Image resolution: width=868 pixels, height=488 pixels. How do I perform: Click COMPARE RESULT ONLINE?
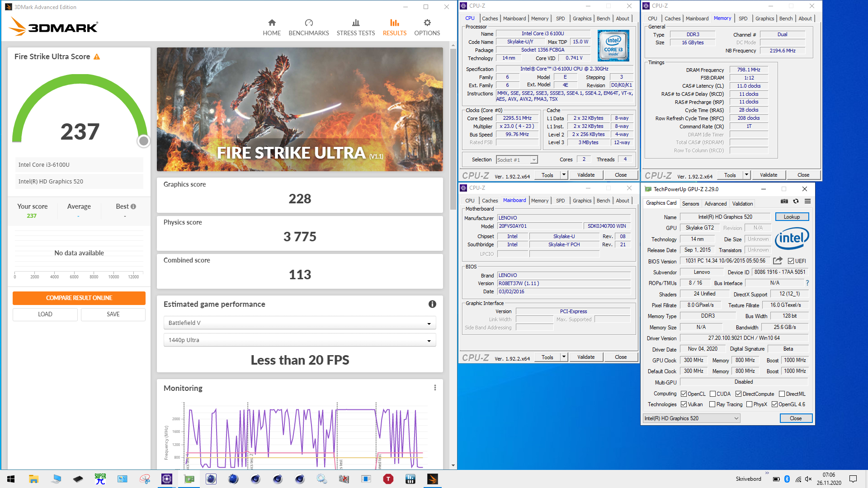click(x=79, y=298)
